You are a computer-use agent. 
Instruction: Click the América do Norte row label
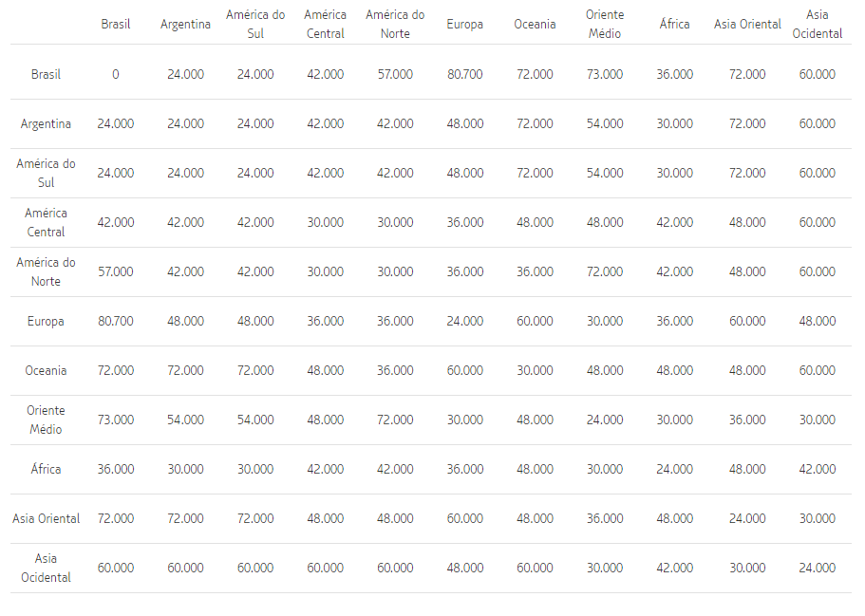46,271
